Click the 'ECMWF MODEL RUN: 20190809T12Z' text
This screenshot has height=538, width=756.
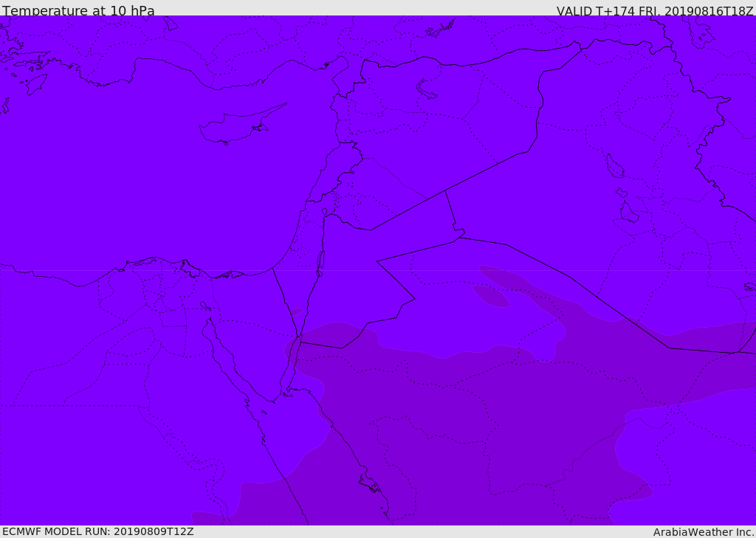(98, 531)
